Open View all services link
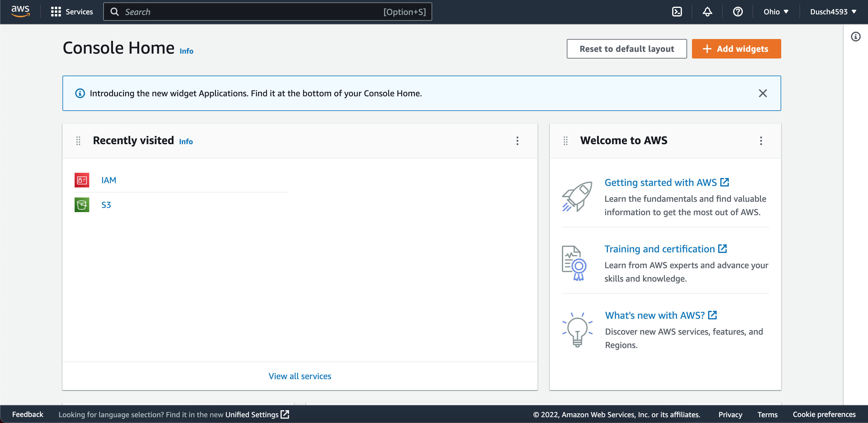The width and height of the screenshot is (868, 423). (300, 376)
